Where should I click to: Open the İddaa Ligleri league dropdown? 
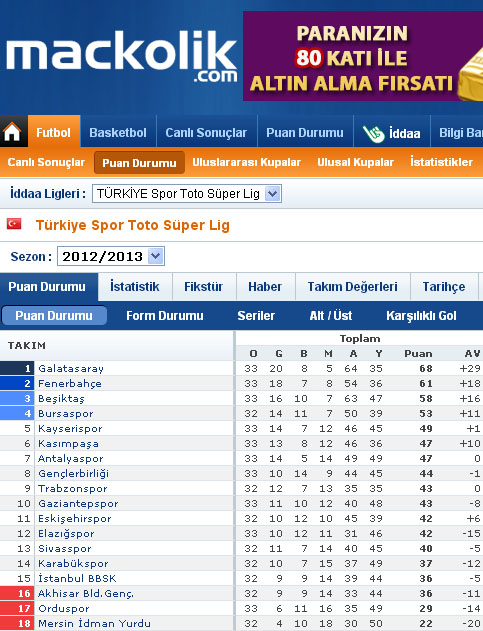pos(187,194)
